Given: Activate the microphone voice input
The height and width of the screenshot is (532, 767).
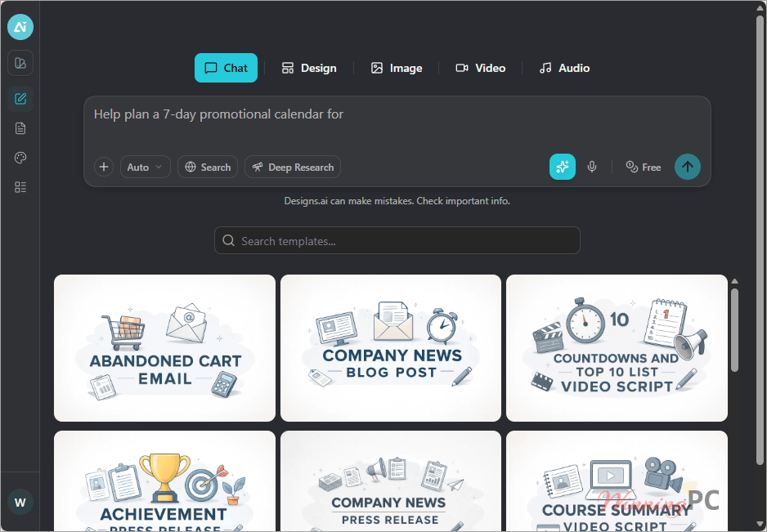Looking at the screenshot, I should click(592, 167).
